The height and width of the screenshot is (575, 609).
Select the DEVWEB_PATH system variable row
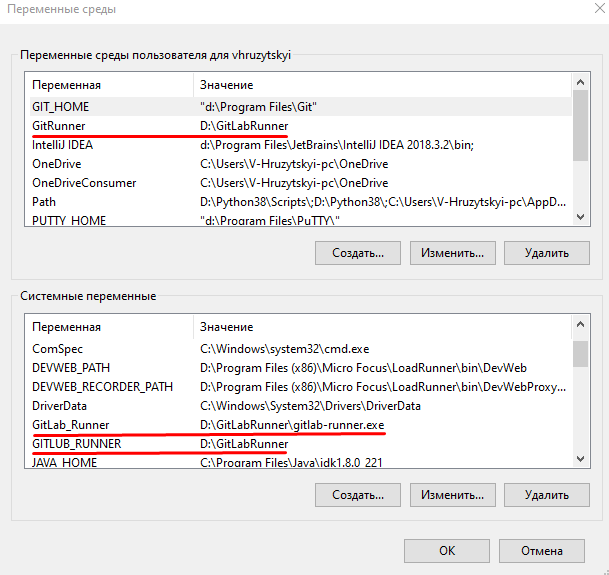pyautogui.click(x=301, y=368)
